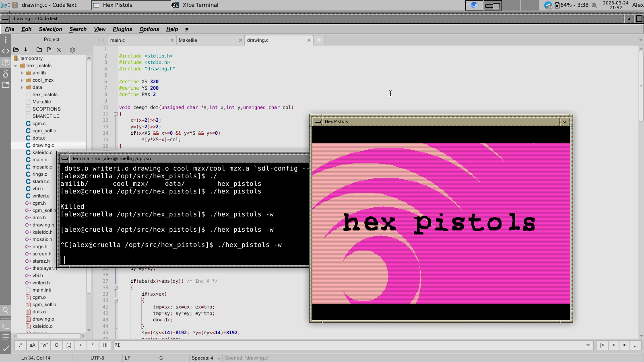
Task: Toggle the asterisk search option button
Action: click(x=93, y=345)
